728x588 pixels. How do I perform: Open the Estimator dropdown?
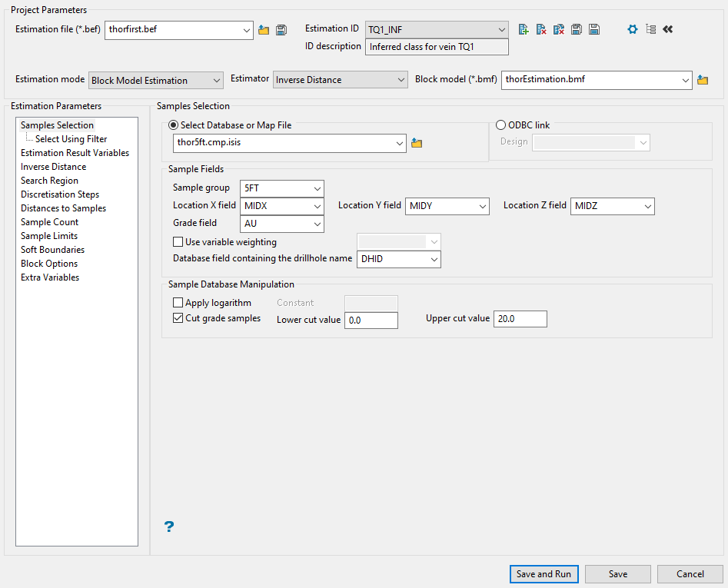(x=341, y=80)
